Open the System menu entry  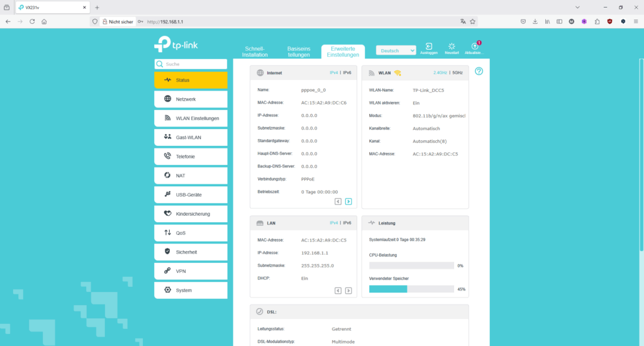191,290
